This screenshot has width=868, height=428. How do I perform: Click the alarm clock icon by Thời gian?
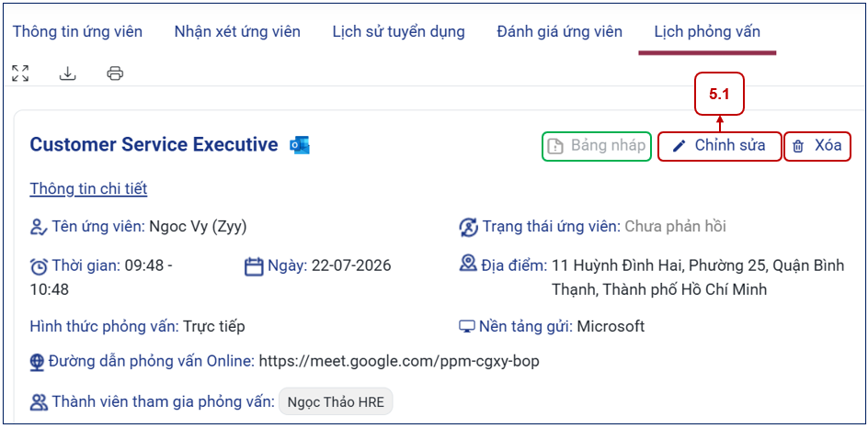[39, 266]
